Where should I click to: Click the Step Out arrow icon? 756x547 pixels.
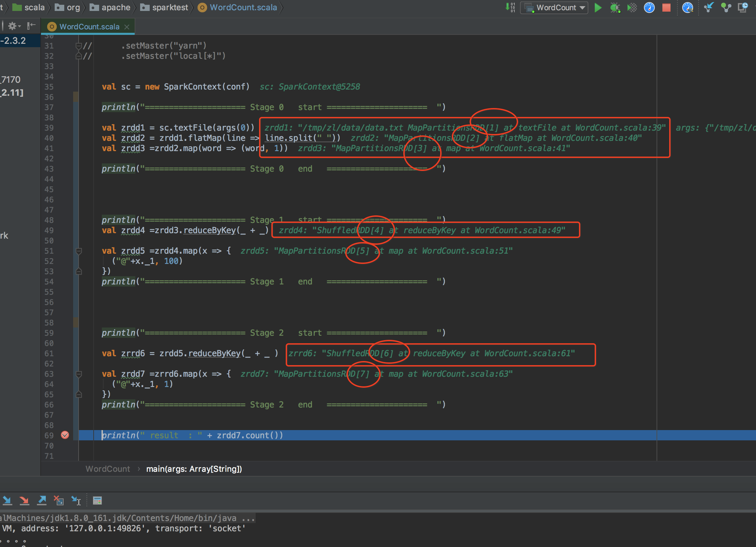coord(42,501)
